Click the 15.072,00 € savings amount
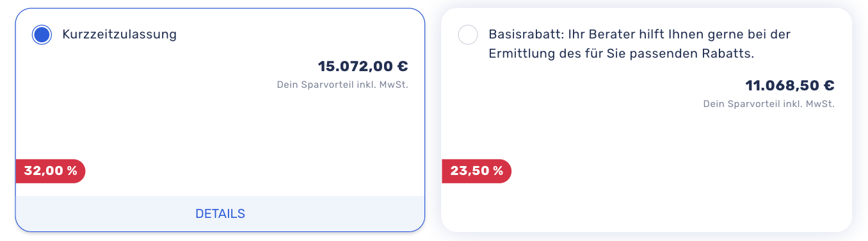 click(x=363, y=66)
